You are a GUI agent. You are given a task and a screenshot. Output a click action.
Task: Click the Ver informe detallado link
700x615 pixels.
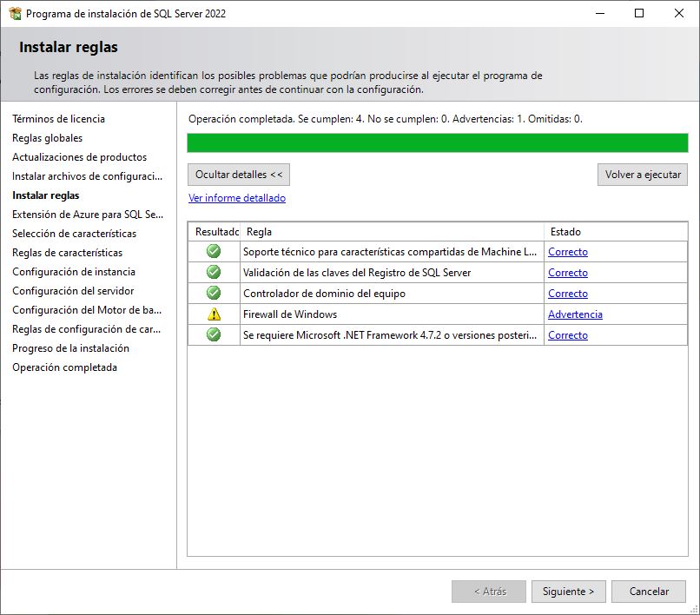click(237, 197)
